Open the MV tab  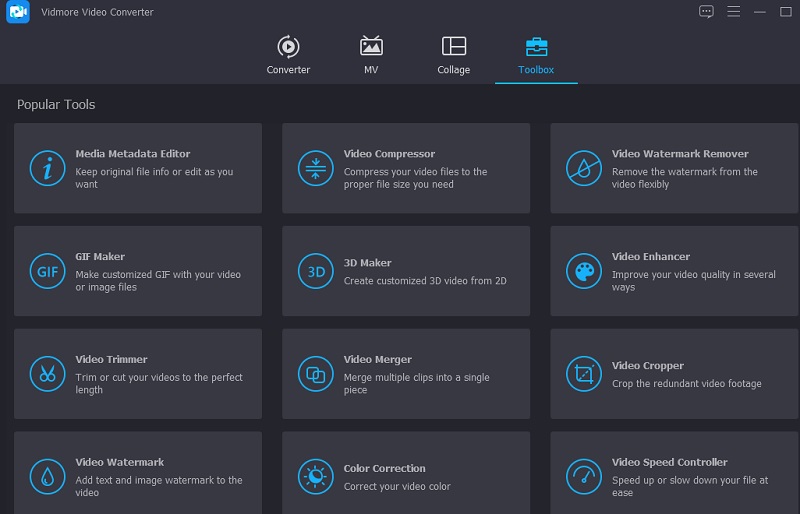click(x=371, y=54)
